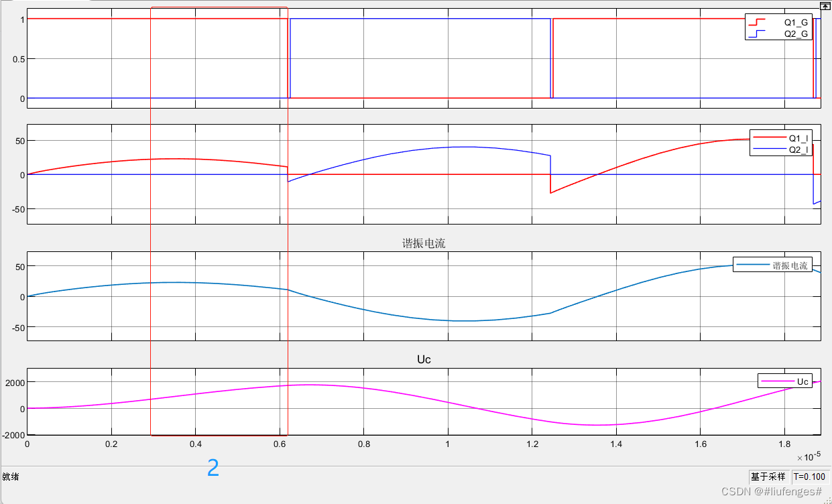This screenshot has width=832, height=504.
Task: Click the -2000 y-axis tick label
Action: [x=13, y=436]
